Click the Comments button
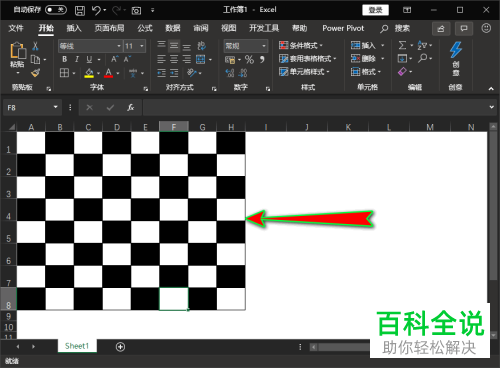Image resolution: width=500 pixels, height=368 pixels. [x=464, y=29]
